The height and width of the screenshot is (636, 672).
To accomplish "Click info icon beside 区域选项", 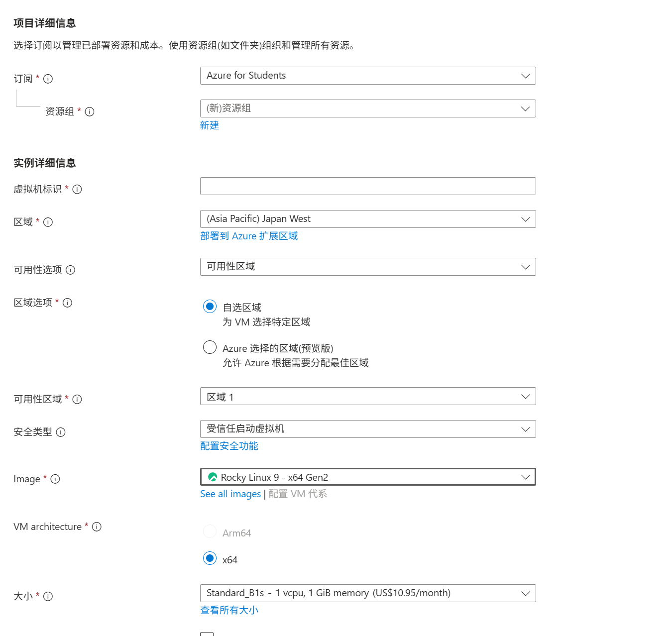I will pyautogui.click(x=68, y=303).
